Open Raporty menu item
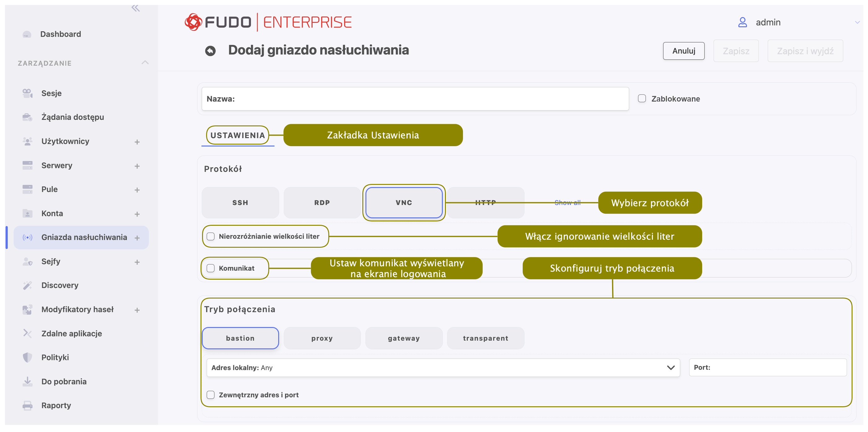 click(56, 406)
